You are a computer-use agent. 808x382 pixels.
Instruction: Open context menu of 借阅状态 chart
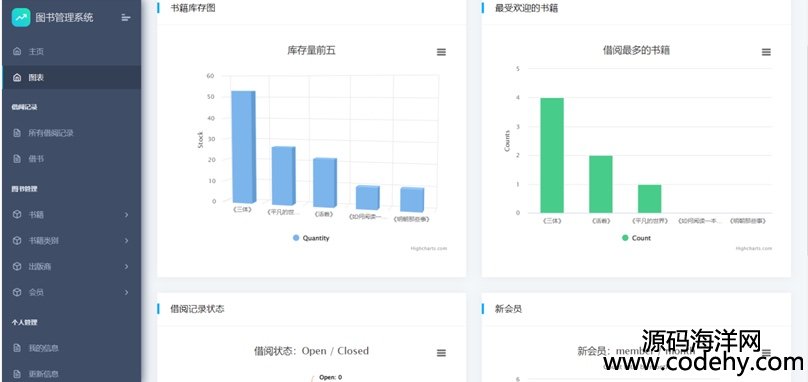(441, 353)
